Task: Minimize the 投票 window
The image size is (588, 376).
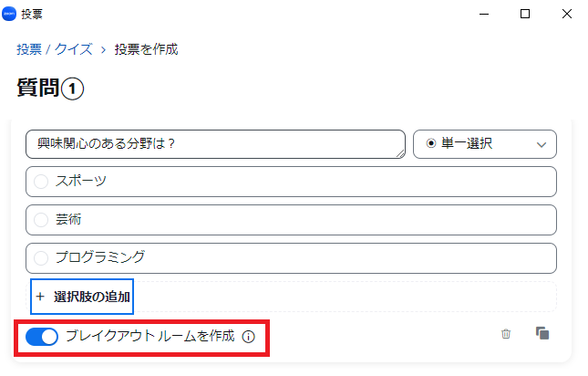Action: 484,15
